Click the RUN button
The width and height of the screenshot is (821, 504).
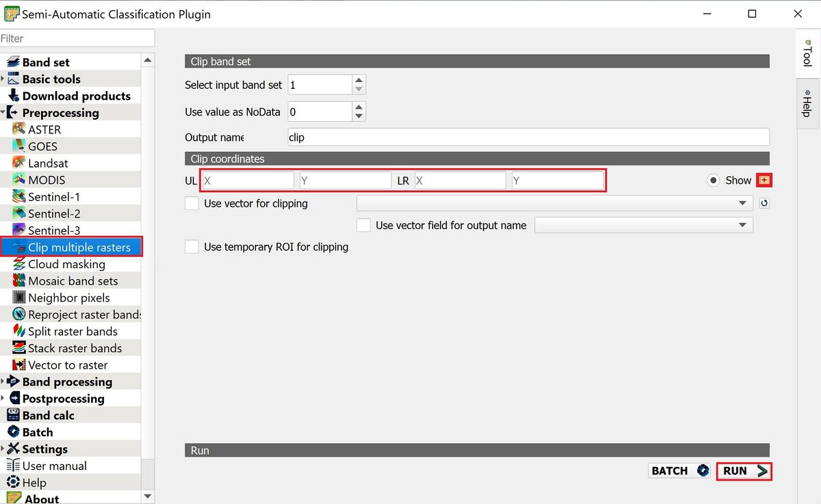pos(743,470)
